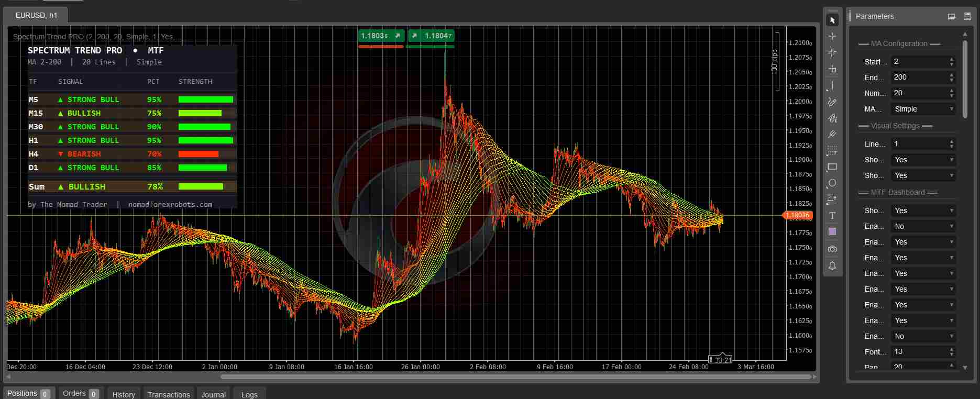Open the Transactions tab

coord(169,394)
